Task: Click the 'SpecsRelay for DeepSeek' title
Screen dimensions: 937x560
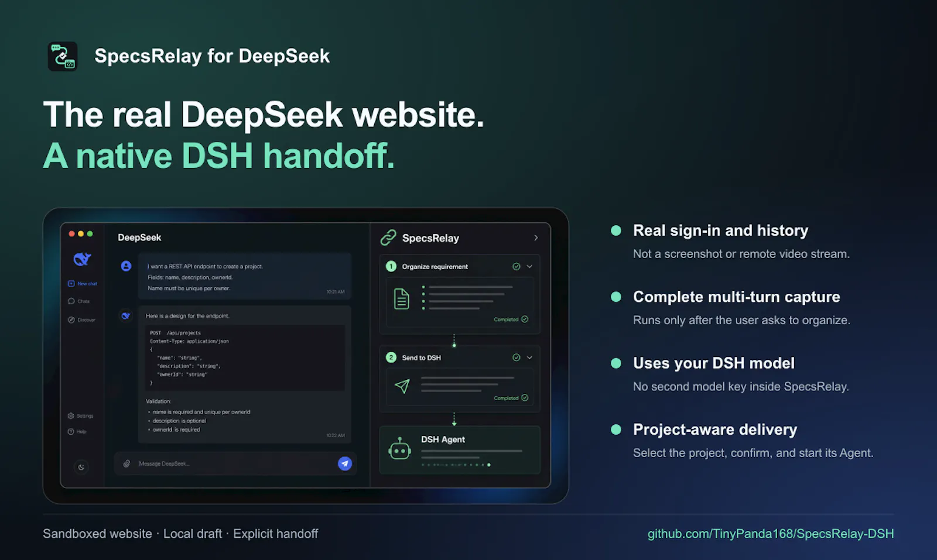Action: coord(212,56)
